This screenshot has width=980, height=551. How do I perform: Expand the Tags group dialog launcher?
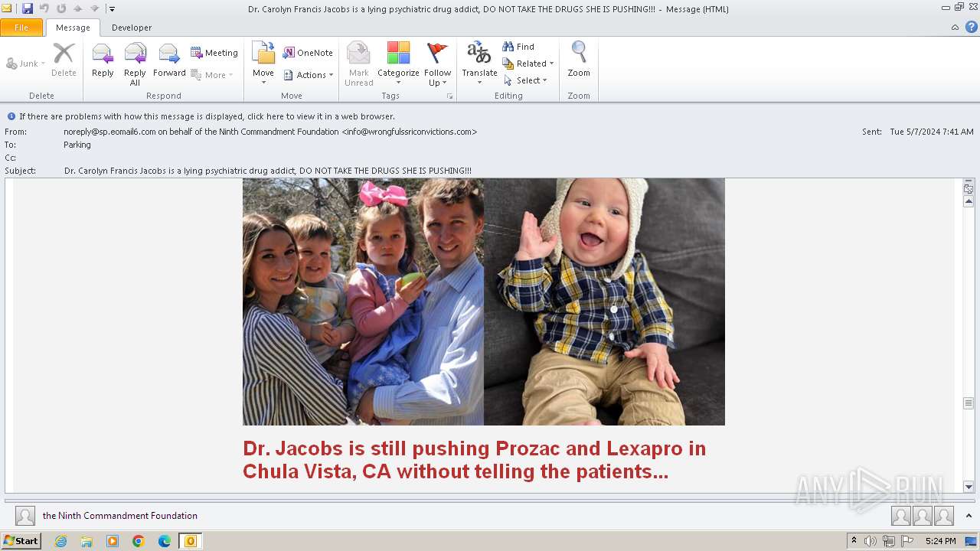tap(449, 96)
